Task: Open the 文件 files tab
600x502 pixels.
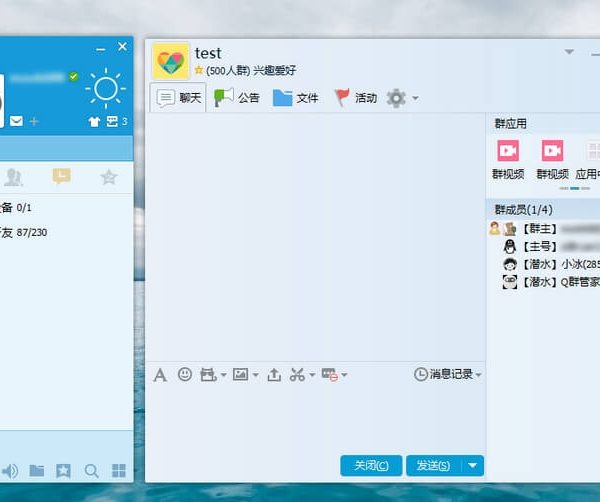Action: (296, 98)
